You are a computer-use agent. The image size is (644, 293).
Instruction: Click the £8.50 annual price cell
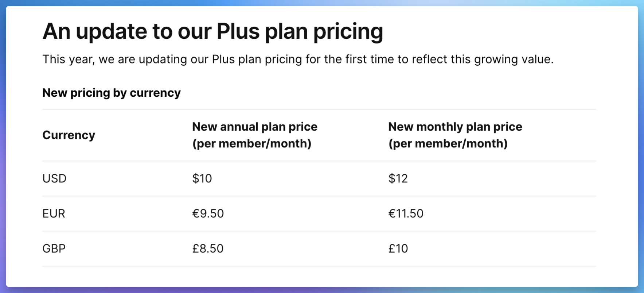coord(208,248)
